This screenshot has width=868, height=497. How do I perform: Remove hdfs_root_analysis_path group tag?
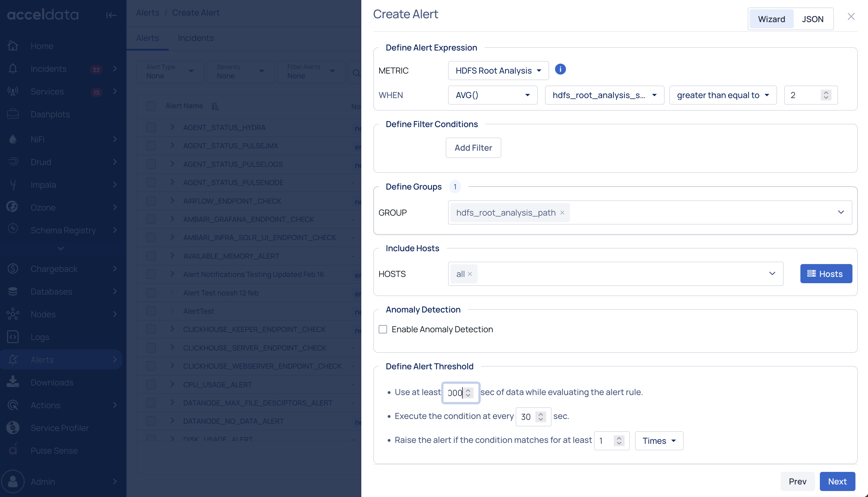[562, 213]
